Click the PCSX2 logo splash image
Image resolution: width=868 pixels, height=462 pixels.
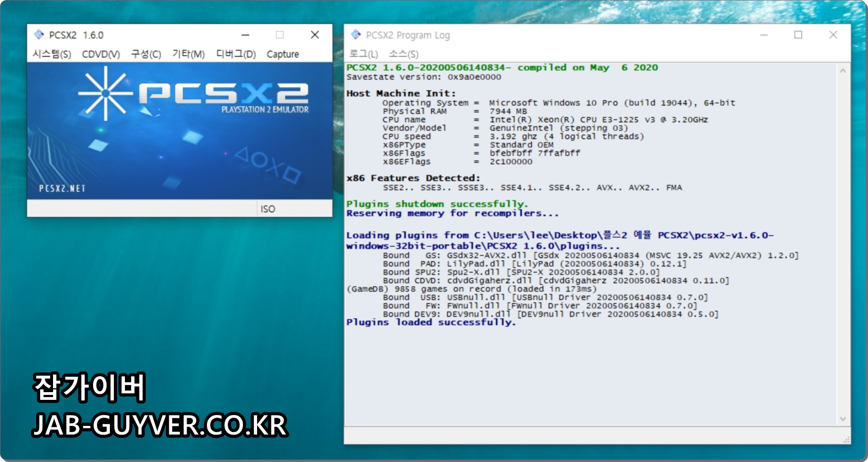(180, 131)
